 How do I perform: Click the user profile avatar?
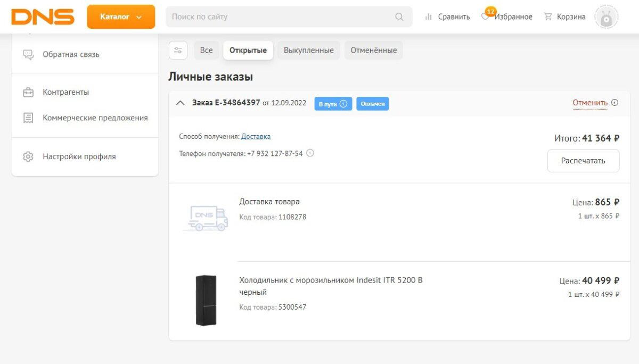pos(606,17)
